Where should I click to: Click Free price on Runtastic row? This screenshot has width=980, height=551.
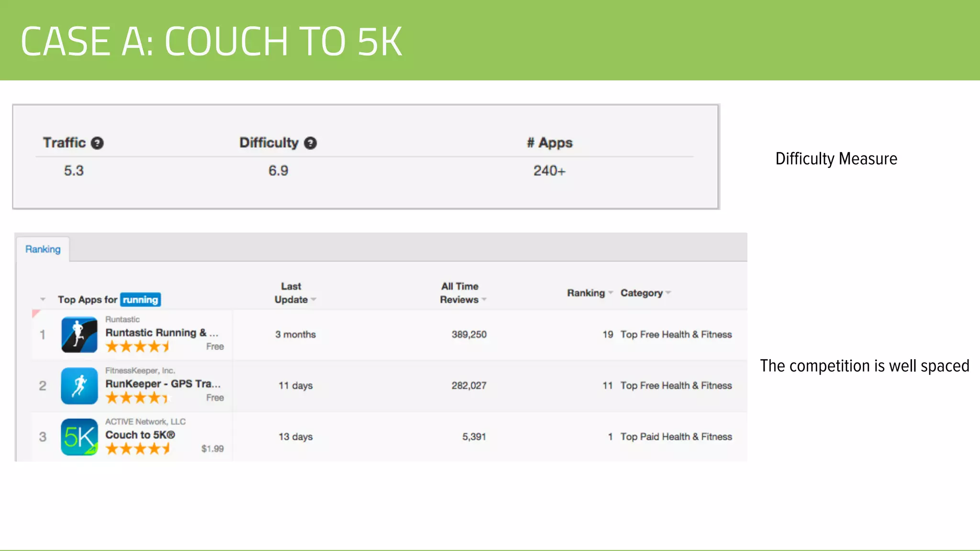point(215,346)
